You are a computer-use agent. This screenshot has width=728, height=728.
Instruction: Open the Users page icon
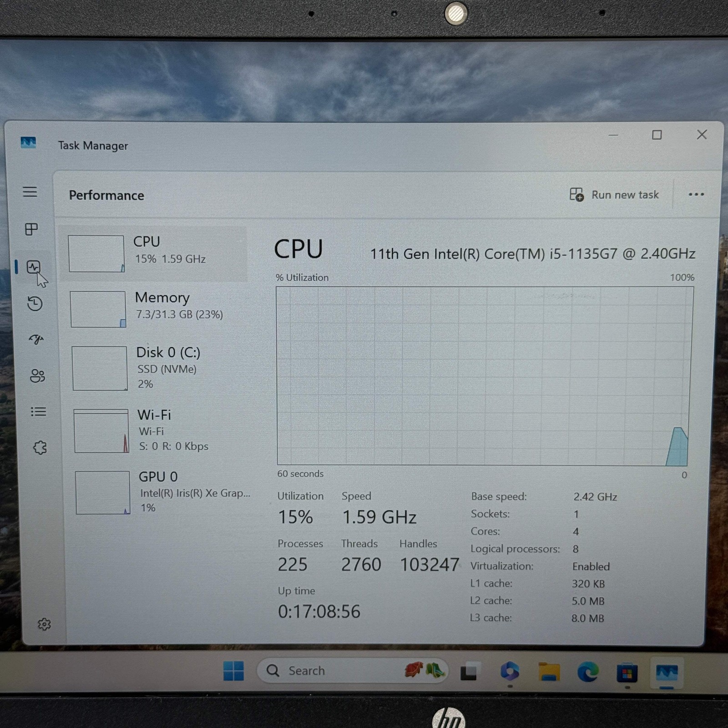pos(37,376)
